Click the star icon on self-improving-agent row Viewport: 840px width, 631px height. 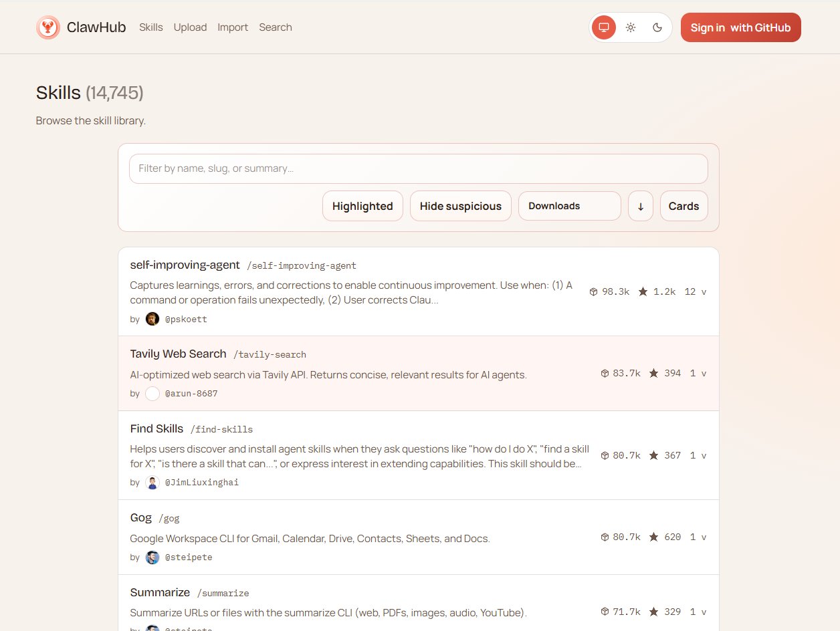click(x=643, y=291)
